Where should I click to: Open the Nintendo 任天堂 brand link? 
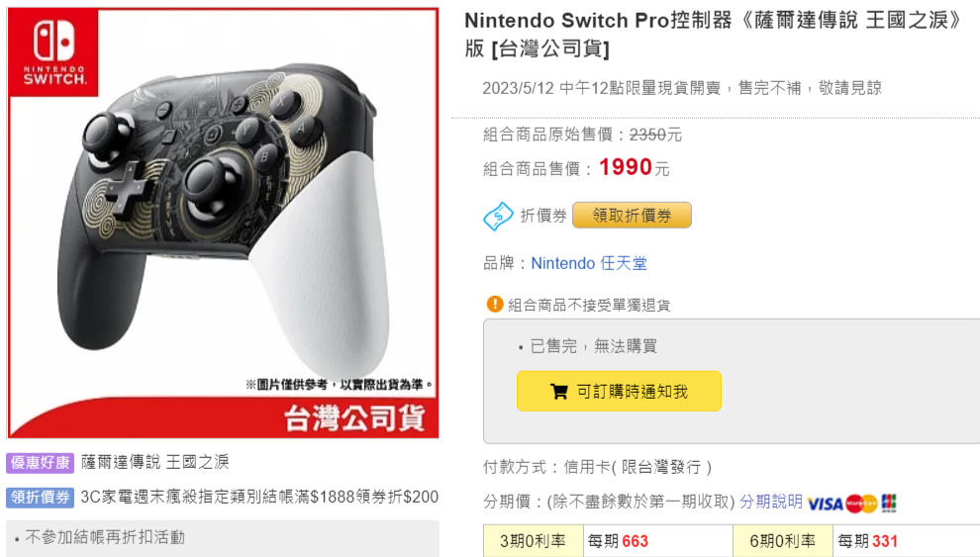tap(589, 263)
